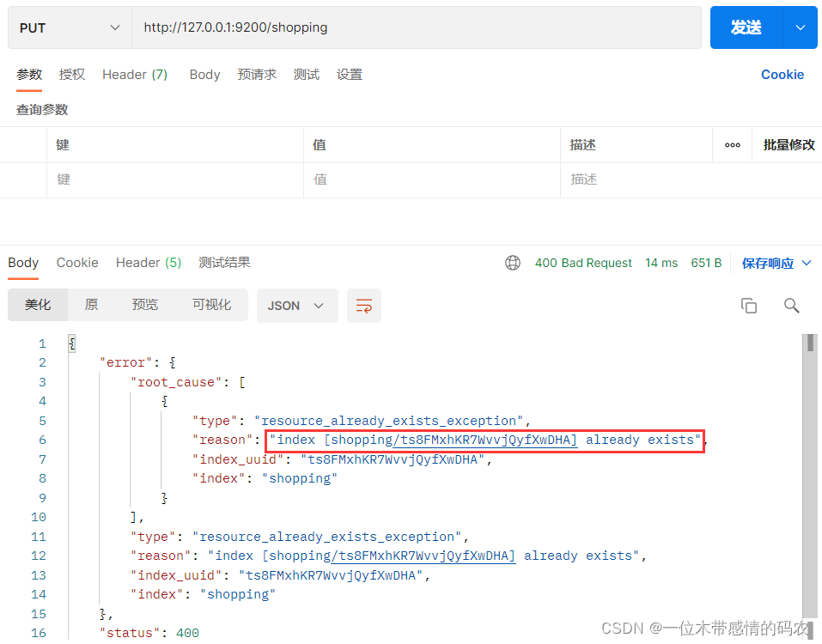
Task: Click 批量修改 bulk edit
Action: 789,145
